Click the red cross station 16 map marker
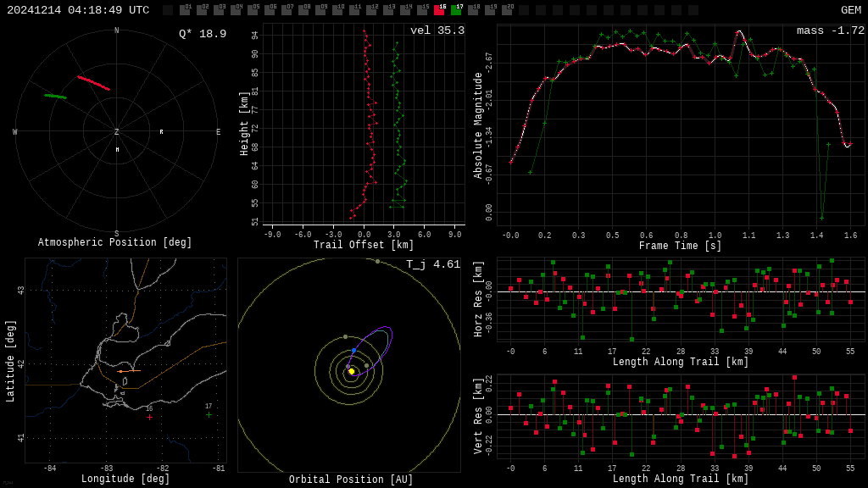Image resolution: width=868 pixels, height=488 pixels. [x=149, y=417]
